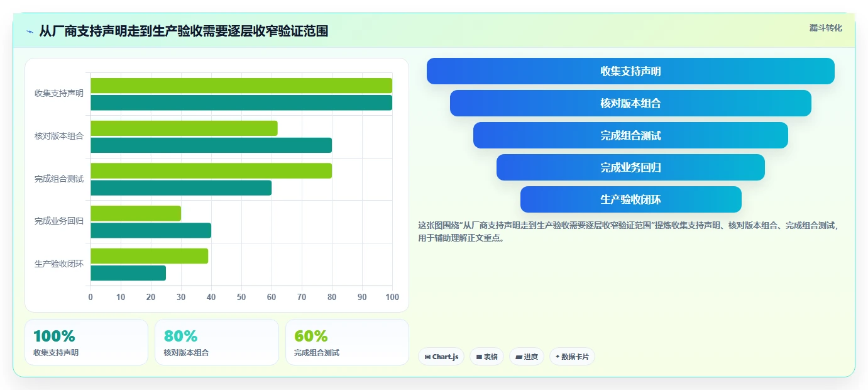Click the 生产验收闭环 y-axis label

click(x=59, y=264)
